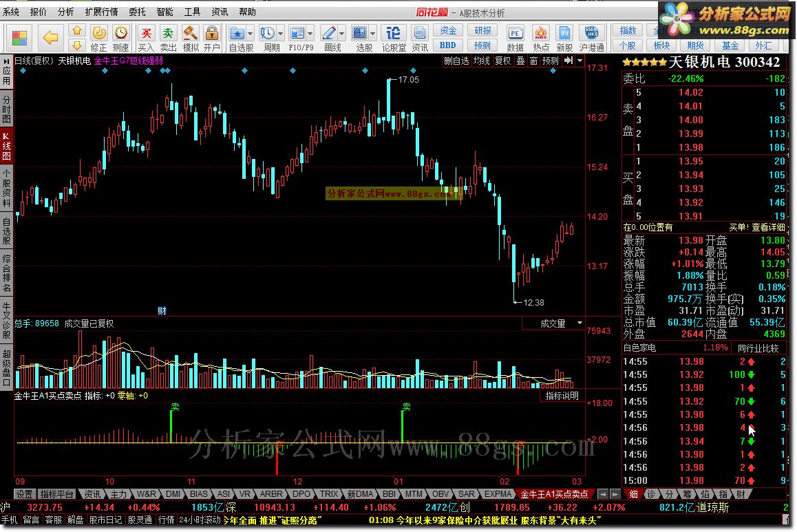Click the 24小时滚动 news ticker label
Viewport: 797px width, 532px height.
(x=200, y=520)
